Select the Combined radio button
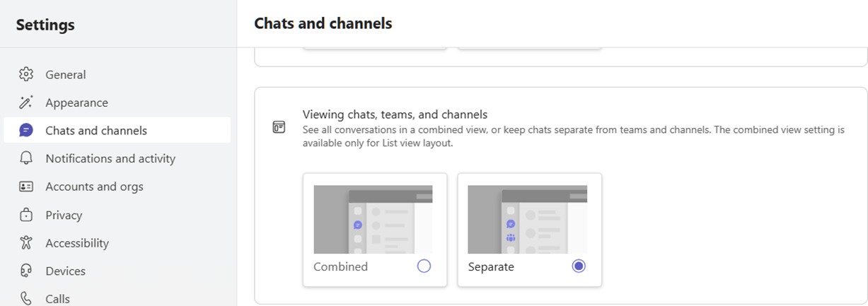Screen dimensions: 868x306 pos(424,266)
